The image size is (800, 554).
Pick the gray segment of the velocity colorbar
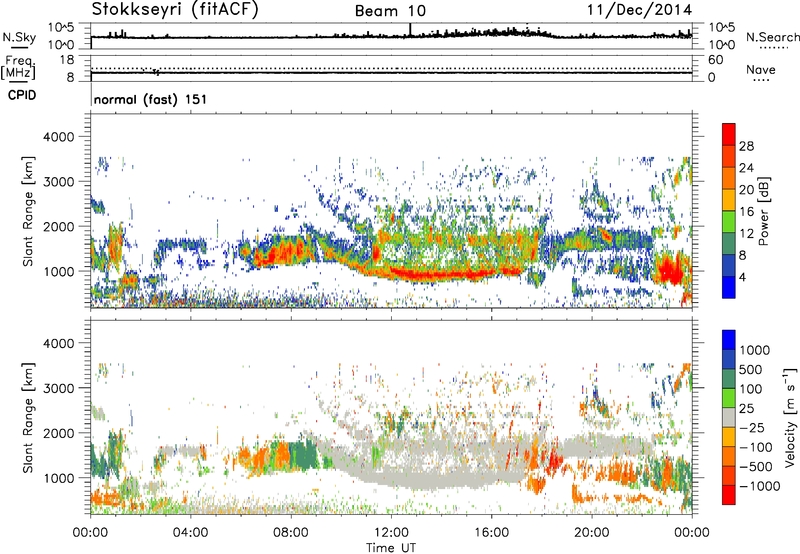(729, 417)
